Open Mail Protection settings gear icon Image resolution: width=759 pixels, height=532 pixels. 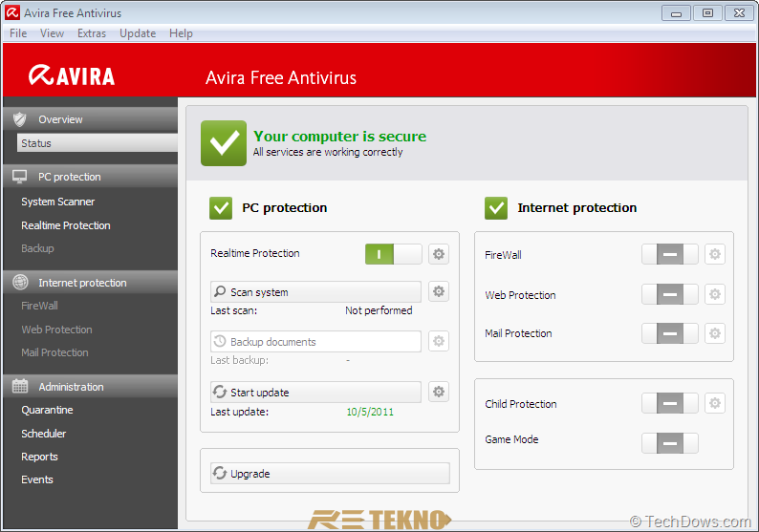click(x=715, y=333)
